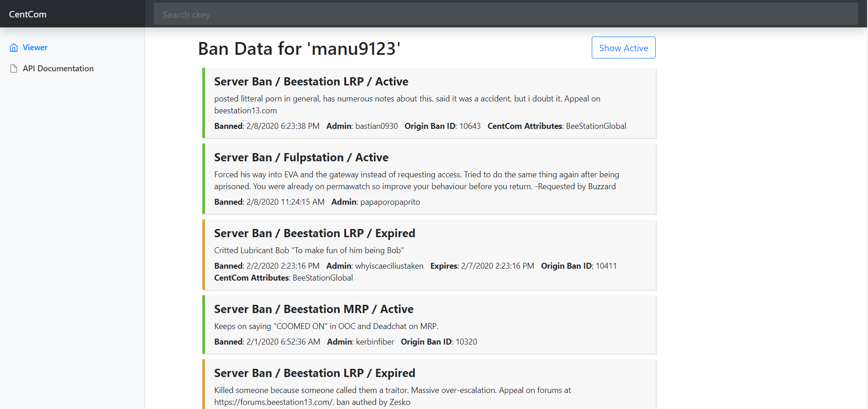Click admin name papaporopaprito
The image size is (868, 409).
[390, 202]
